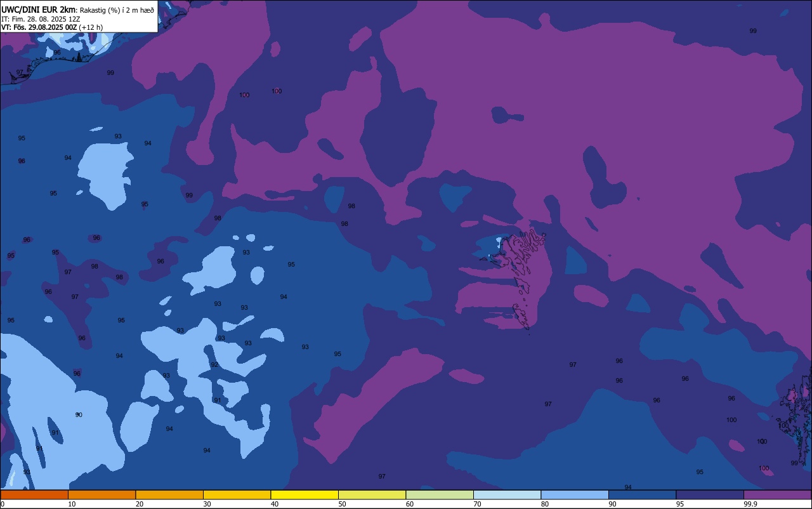Click the legend tick label '50'
This screenshot has width=812, height=509.
coord(342,504)
